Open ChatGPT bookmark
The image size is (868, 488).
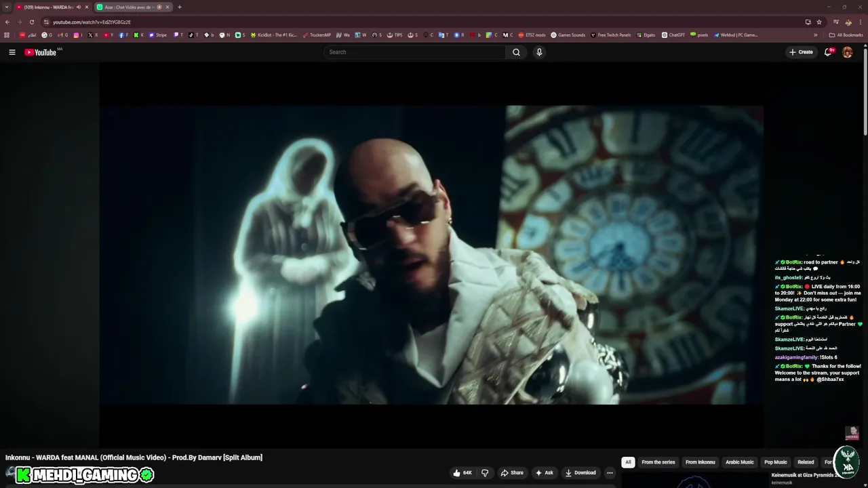point(673,35)
